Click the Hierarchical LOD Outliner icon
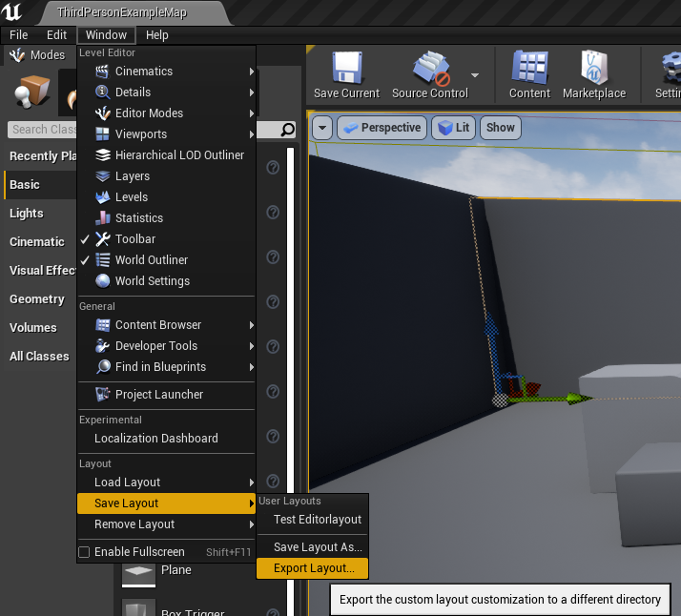 tap(102, 155)
